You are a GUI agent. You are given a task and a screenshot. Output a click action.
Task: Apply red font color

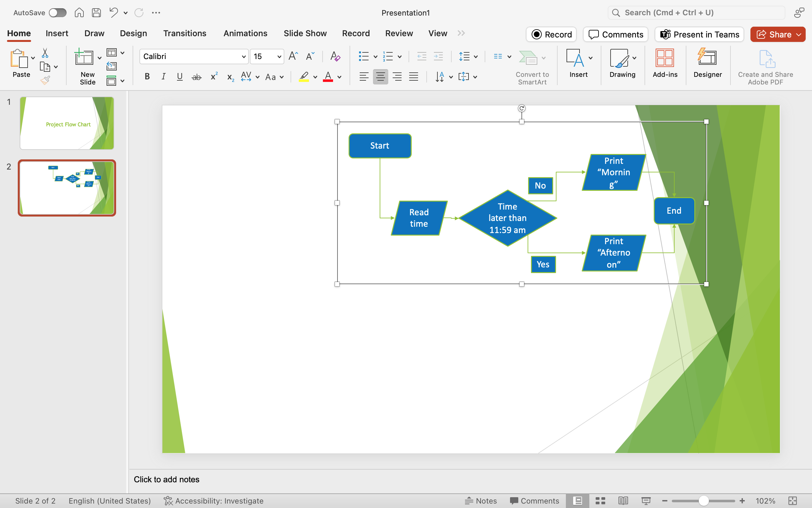click(x=328, y=77)
